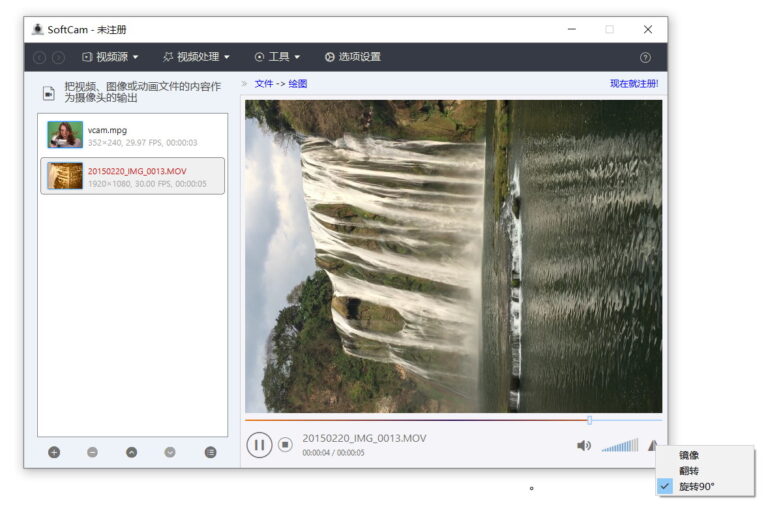Click the minus icon to remove file

point(92,452)
